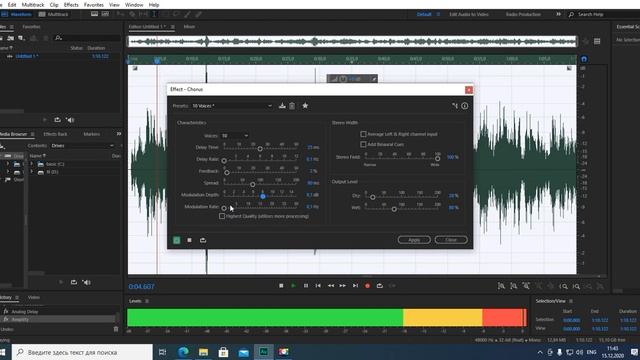The image size is (640, 360).
Task: Open the Voices count dropdown
Action: (235, 136)
